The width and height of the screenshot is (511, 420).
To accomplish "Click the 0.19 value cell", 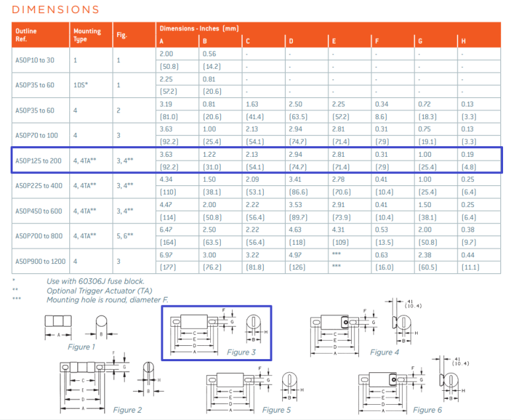I will (479, 155).
